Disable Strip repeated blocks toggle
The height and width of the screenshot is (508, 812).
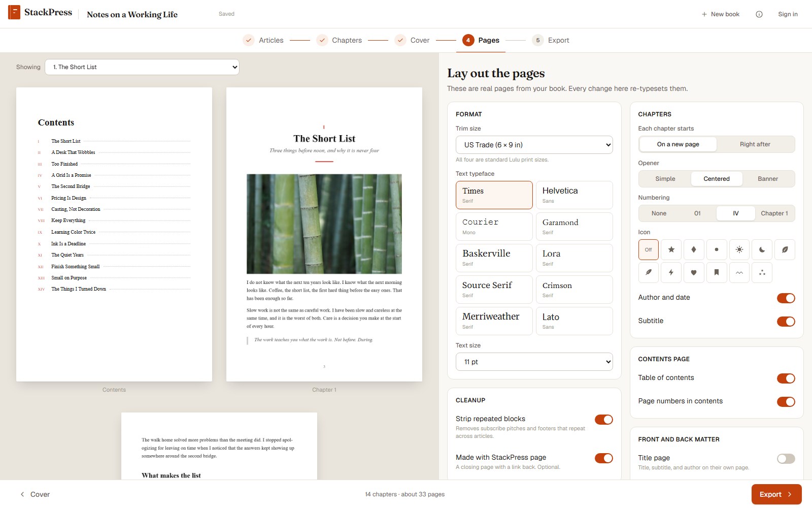point(604,420)
